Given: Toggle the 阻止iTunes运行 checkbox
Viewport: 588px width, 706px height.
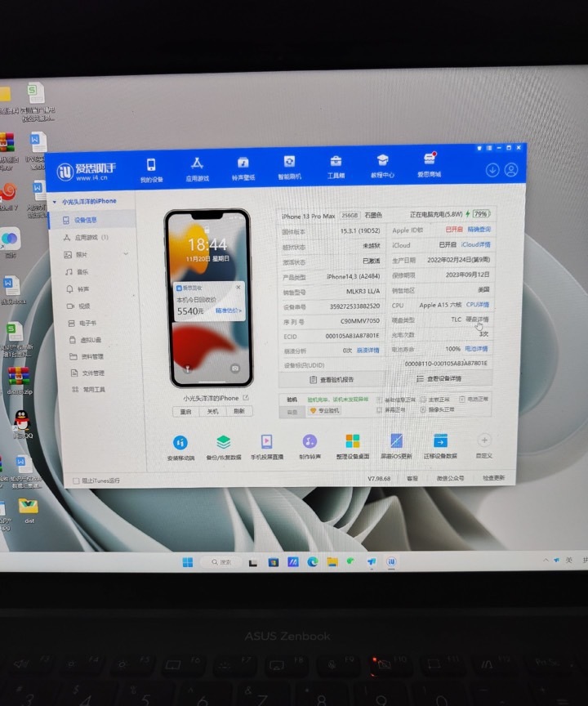Looking at the screenshot, I should (76, 480).
